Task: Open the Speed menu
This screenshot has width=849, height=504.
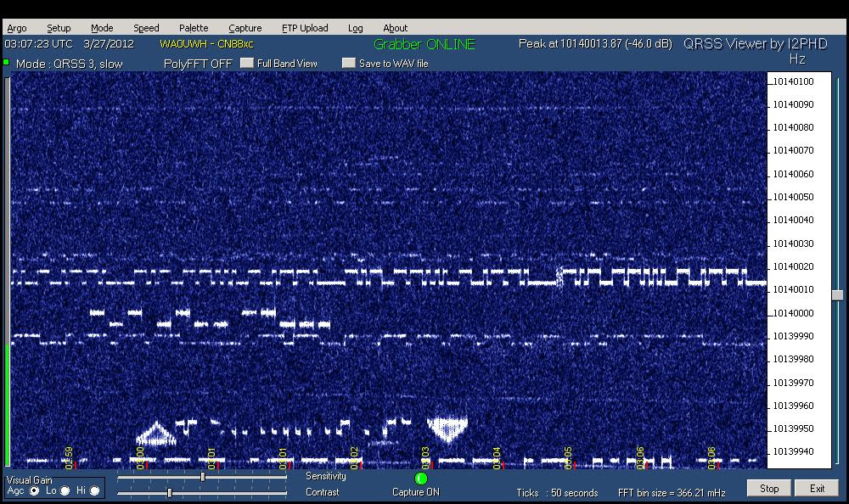Action: point(146,28)
